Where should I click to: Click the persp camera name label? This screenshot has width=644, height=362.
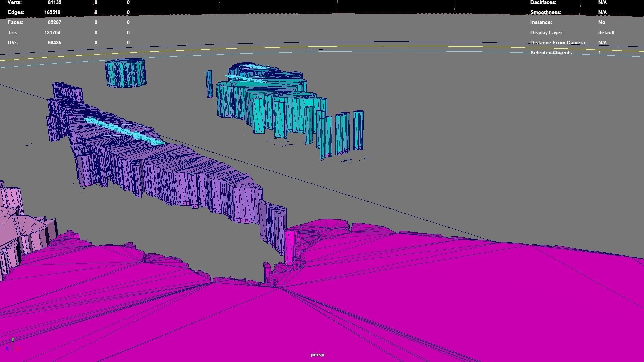[x=317, y=355]
